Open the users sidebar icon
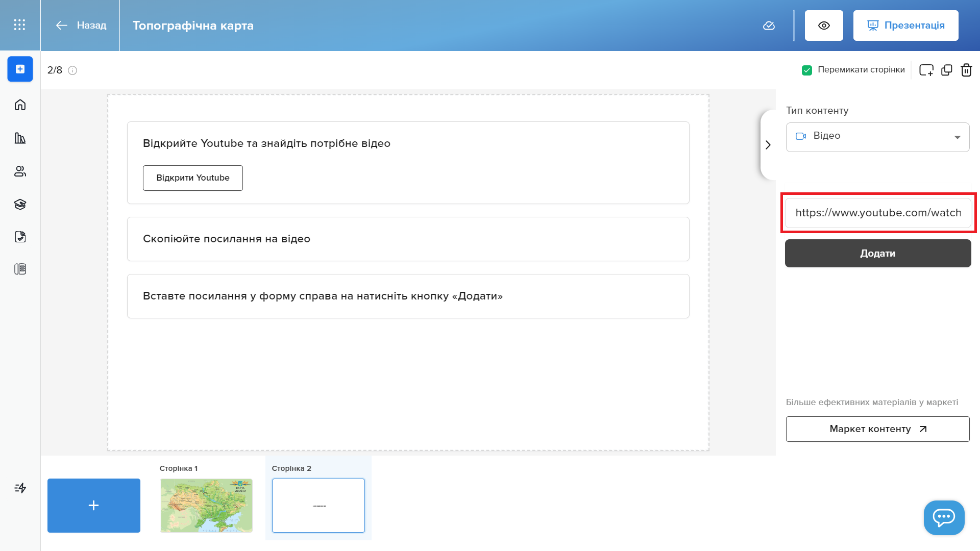 point(20,171)
